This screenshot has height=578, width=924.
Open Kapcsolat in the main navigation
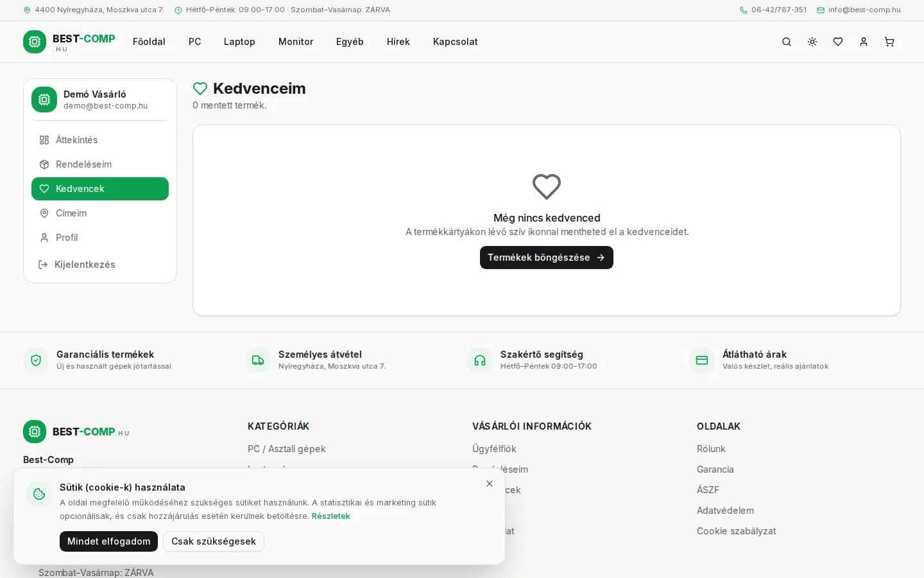click(456, 42)
